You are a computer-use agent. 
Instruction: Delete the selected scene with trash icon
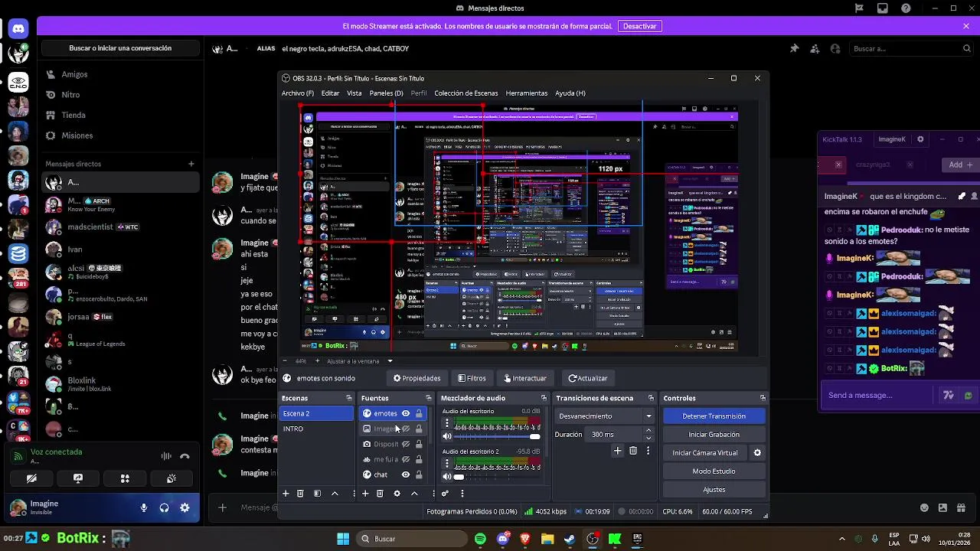pos(300,494)
